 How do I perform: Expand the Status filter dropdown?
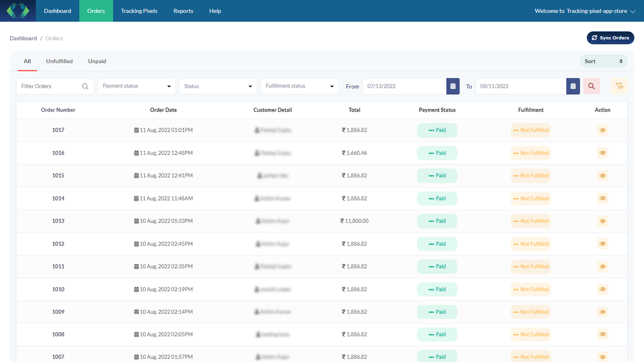[x=218, y=86]
